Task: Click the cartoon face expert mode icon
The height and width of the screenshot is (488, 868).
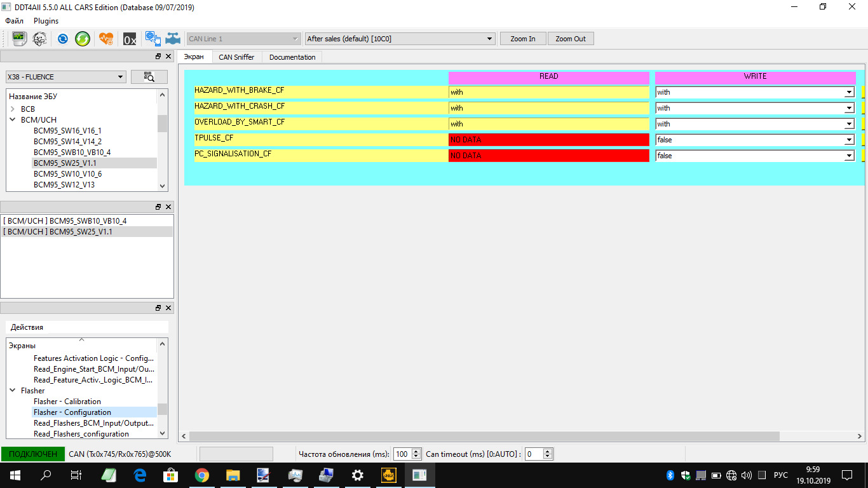Action: [x=39, y=39]
